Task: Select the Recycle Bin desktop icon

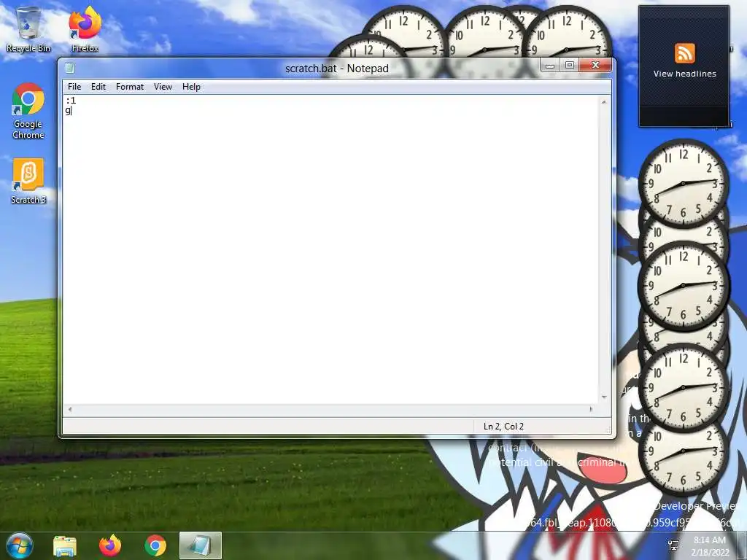Action: [28, 29]
